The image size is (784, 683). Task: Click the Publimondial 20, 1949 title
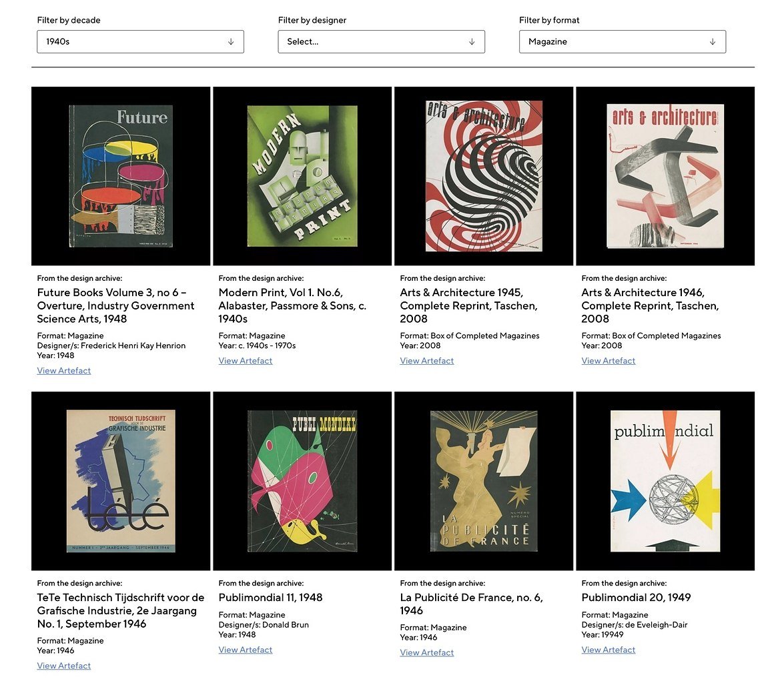coord(636,598)
